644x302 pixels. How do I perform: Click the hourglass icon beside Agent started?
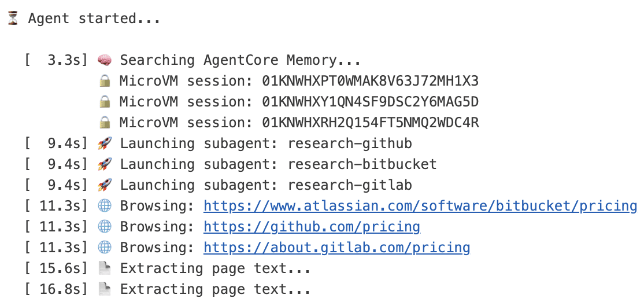click(x=13, y=18)
